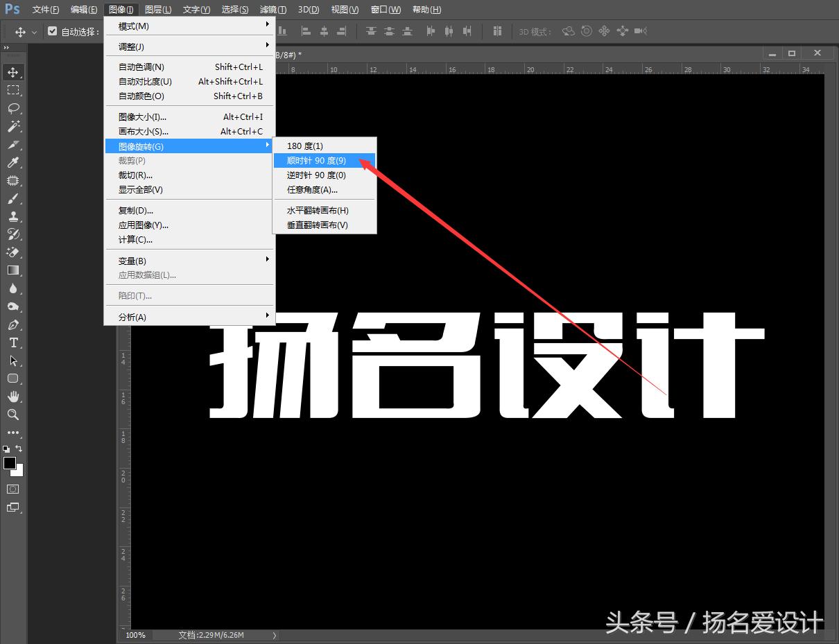
Task: Select the Horizontal Type tool
Action: pyautogui.click(x=14, y=342)
